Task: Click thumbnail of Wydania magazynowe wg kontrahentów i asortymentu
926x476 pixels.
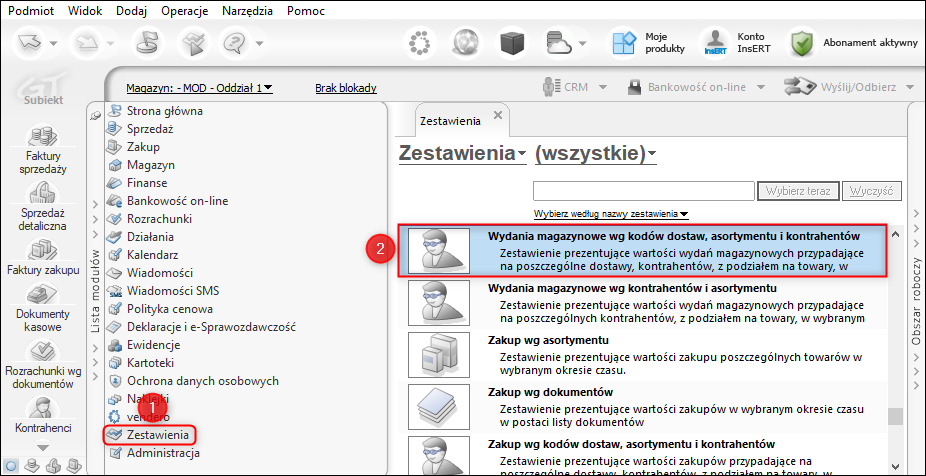Action: pyautogui.click(x=439, y=302)
